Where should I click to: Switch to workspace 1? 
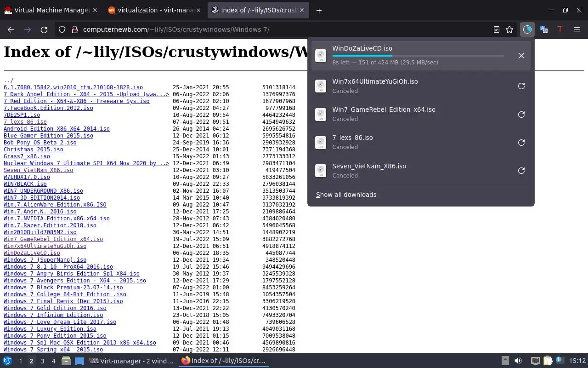pos(20,361)
